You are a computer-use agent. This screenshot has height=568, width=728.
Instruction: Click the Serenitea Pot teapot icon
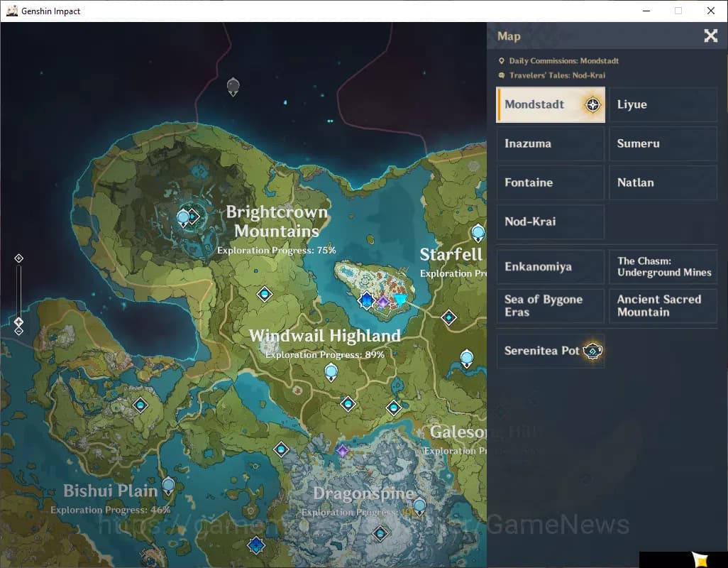[x=592, y=351]
